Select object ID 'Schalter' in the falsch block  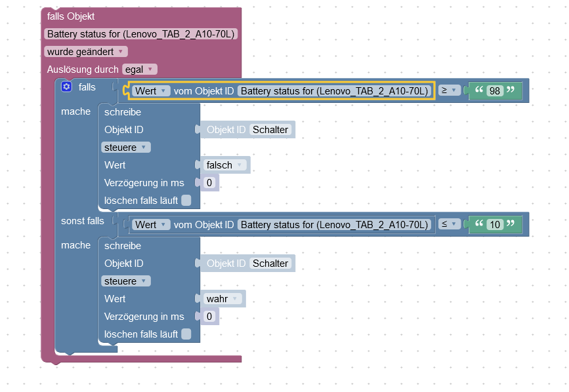(270, 130)
